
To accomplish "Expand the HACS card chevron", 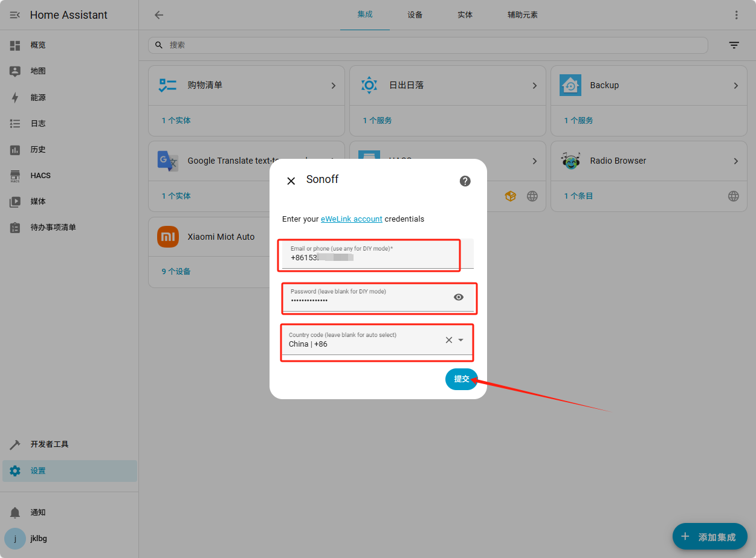I will pyautogui.click(x=534, y=161).
